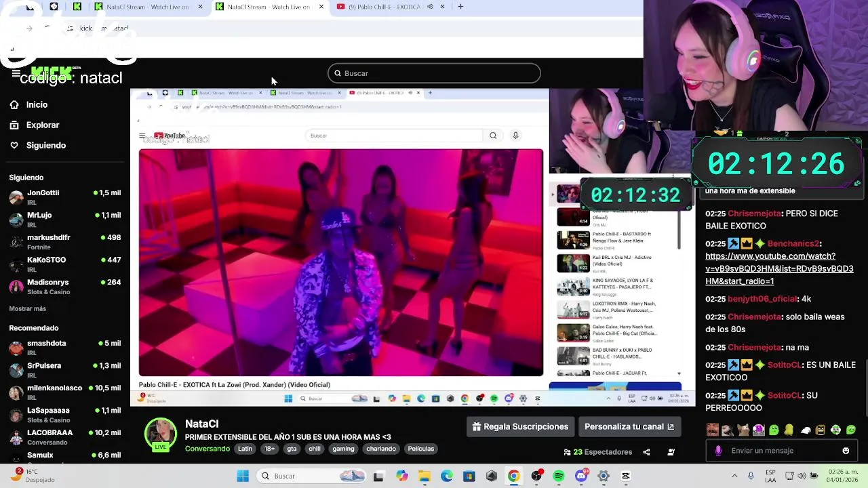Open Siguiendo in the Kick sidebar
This screenshot has height=488, width=868.
click(37, 146)
